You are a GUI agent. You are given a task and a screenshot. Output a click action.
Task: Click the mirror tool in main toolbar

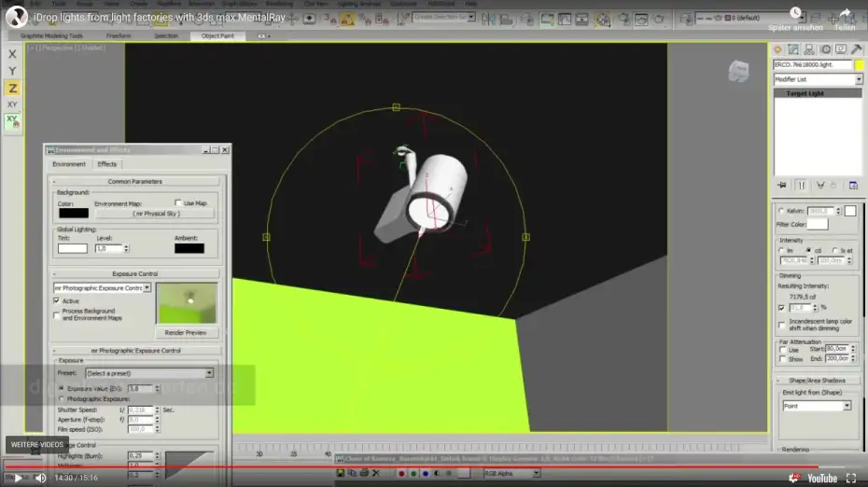[x=488, y=20]
